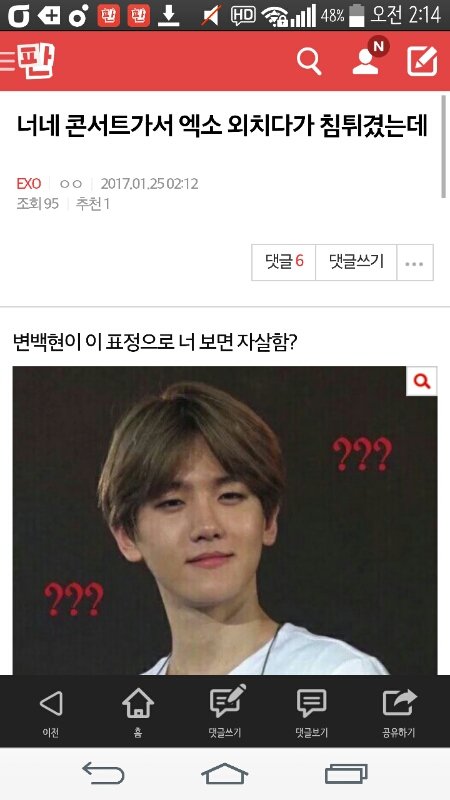Expand the three-dot more options button
450x800 pixels.
tap(415, 262)
